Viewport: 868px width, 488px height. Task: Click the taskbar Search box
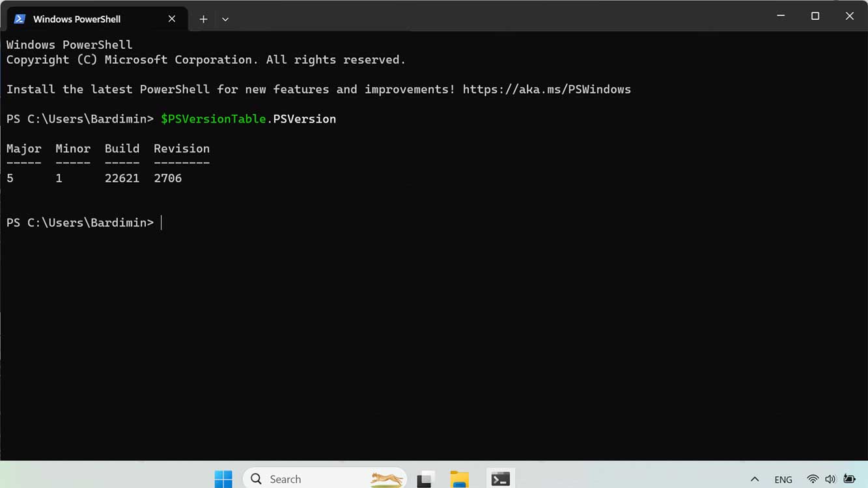[x=325, y=479]
